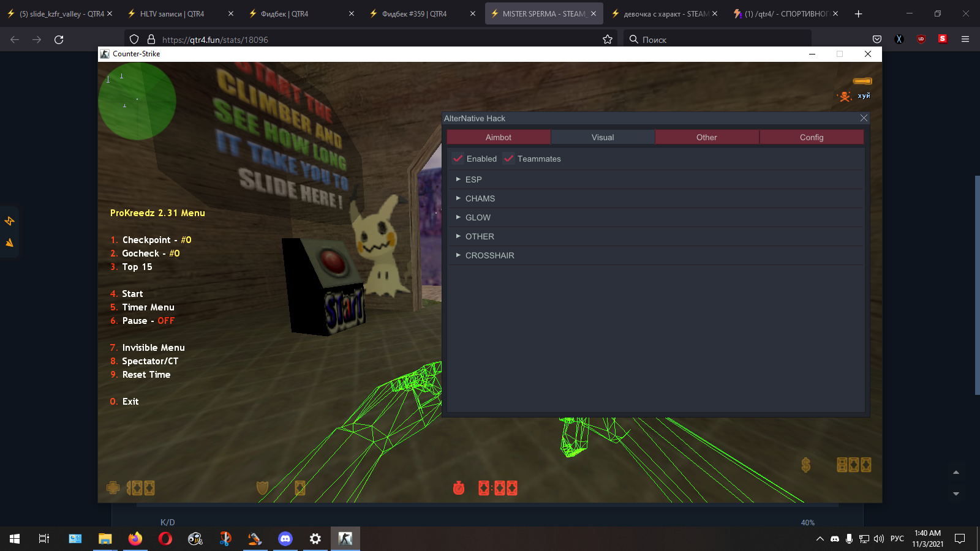
Task: Choose Spectator/CT entry
Action: 144,361
